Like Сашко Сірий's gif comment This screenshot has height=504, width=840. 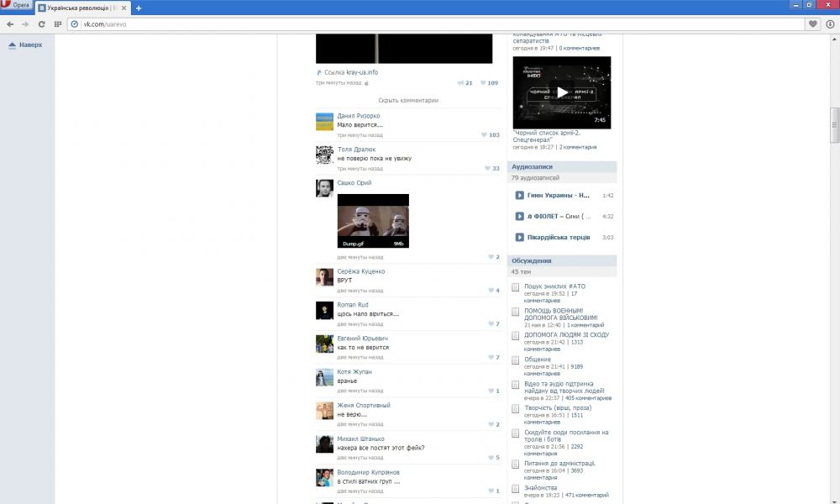click(494, 257)
